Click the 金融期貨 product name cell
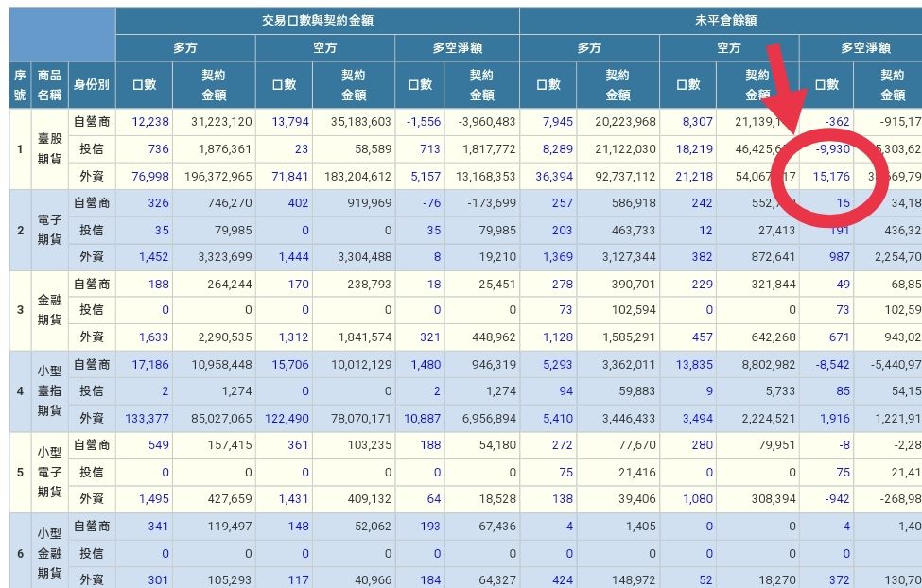The width and height of the screenshot is (922, 588). click(49, 310)
